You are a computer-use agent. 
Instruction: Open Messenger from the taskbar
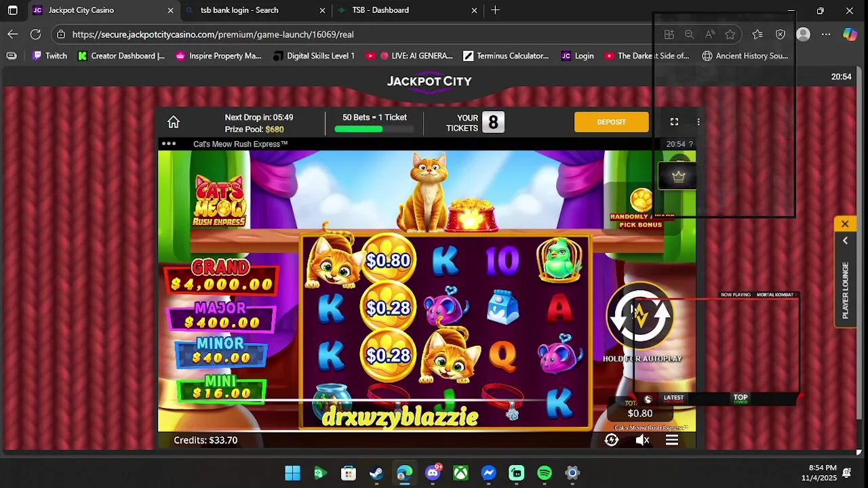tap(488, 473)
